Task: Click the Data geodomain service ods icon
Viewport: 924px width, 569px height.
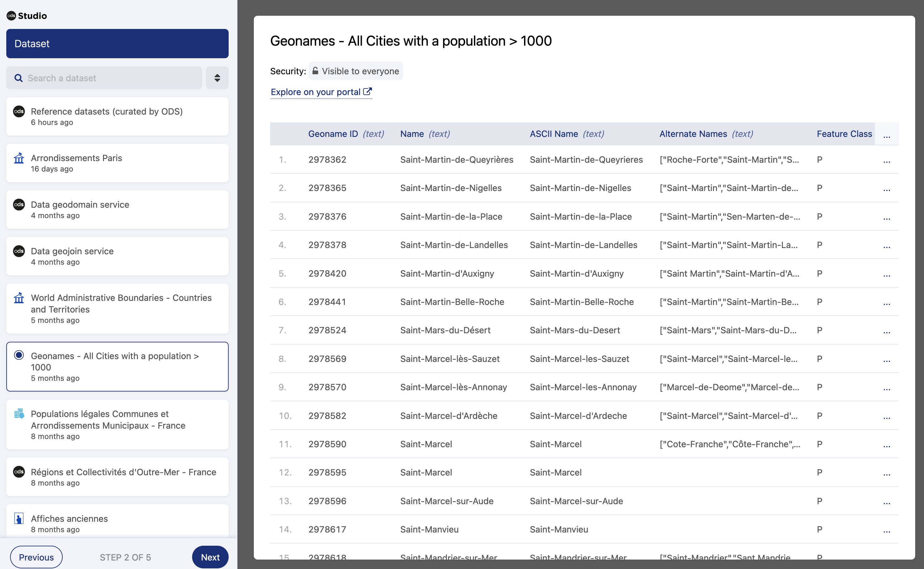Action: tap(19, 204)
